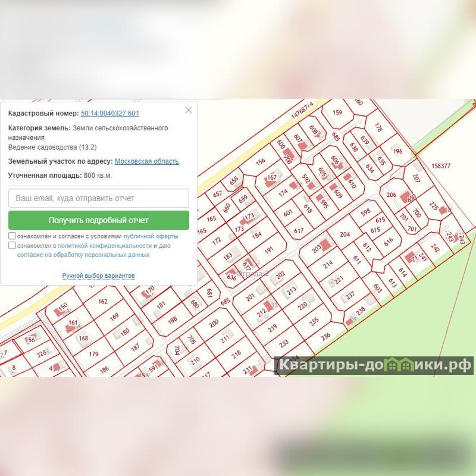
Task: Check the privacy policy consent checkbox
Action: (12, 245)
